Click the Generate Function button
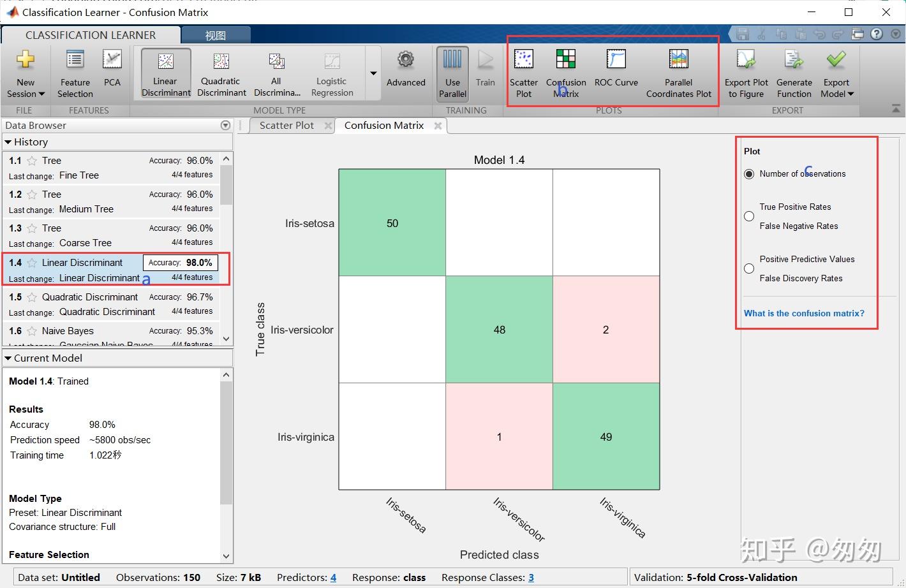This screenshot has width=906, height=588. coord(794,72)
